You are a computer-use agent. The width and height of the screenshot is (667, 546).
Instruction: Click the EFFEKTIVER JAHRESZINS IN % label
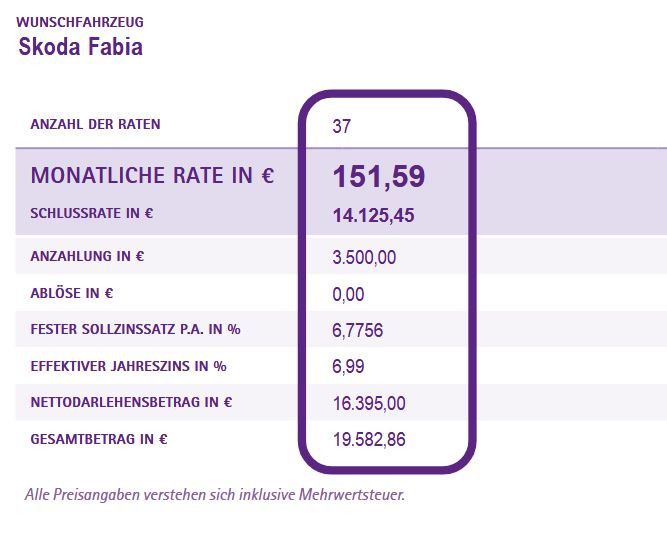129,366
